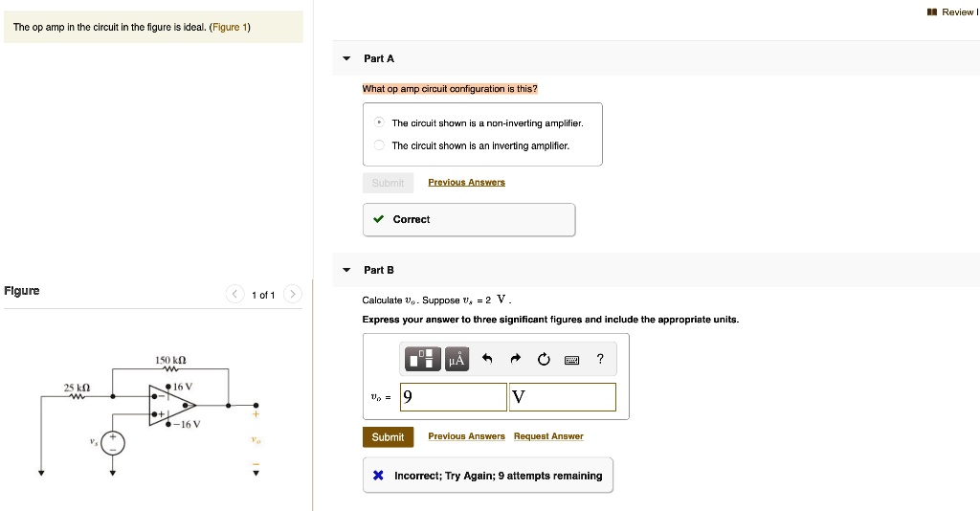Select the inverting amplifier option

[379, 145]
